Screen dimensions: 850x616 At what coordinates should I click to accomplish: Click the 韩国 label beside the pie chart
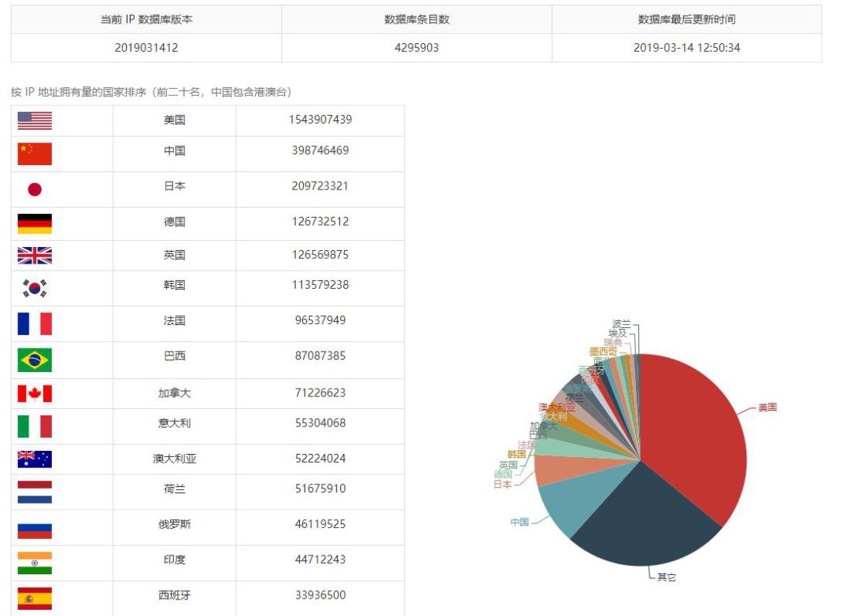[516, 454]
